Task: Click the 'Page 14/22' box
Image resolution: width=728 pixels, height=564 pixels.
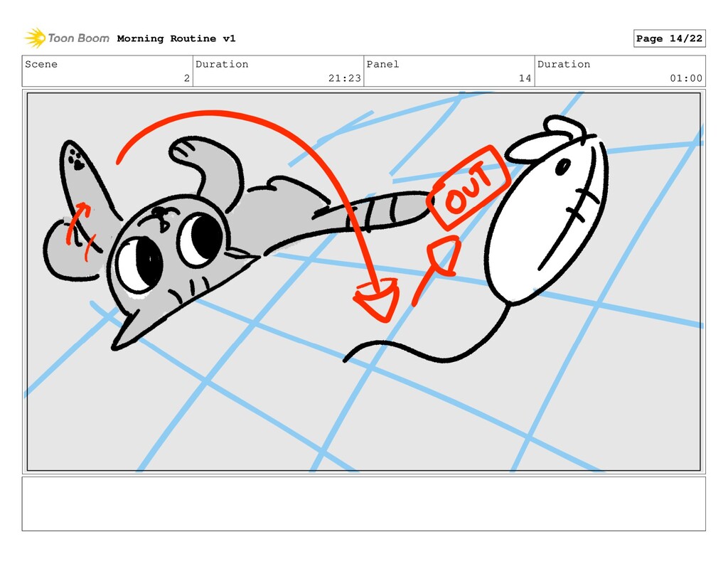Action: click(669, 38)
